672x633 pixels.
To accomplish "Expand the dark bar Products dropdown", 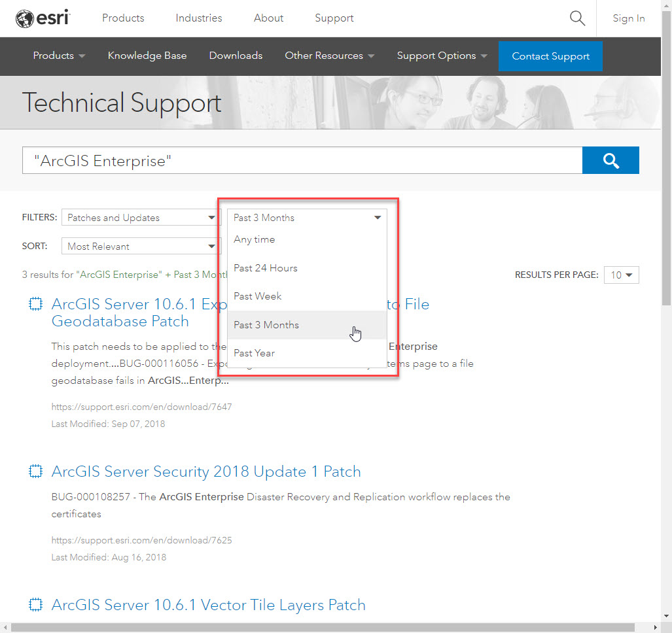I will click(x=59, y=56).
